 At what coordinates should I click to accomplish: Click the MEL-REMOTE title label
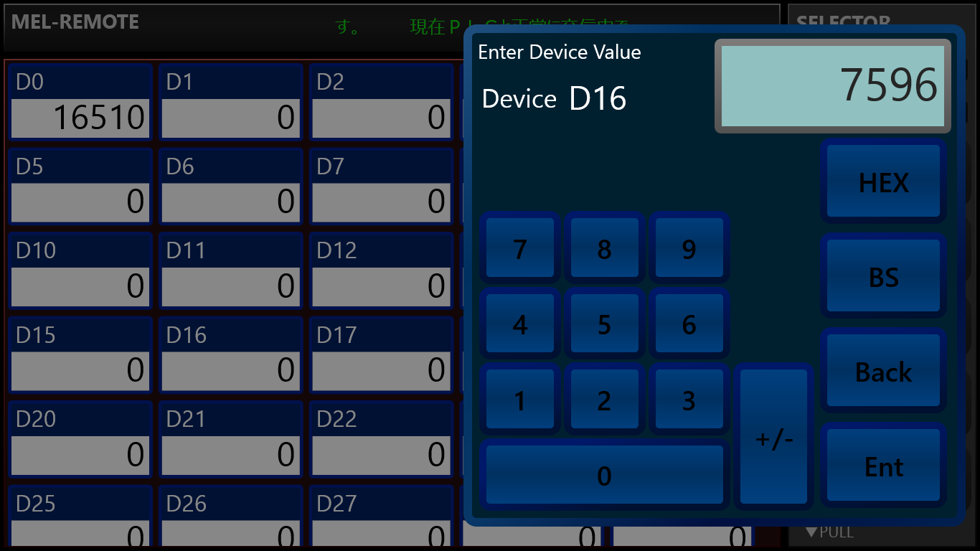pos(75,22)
